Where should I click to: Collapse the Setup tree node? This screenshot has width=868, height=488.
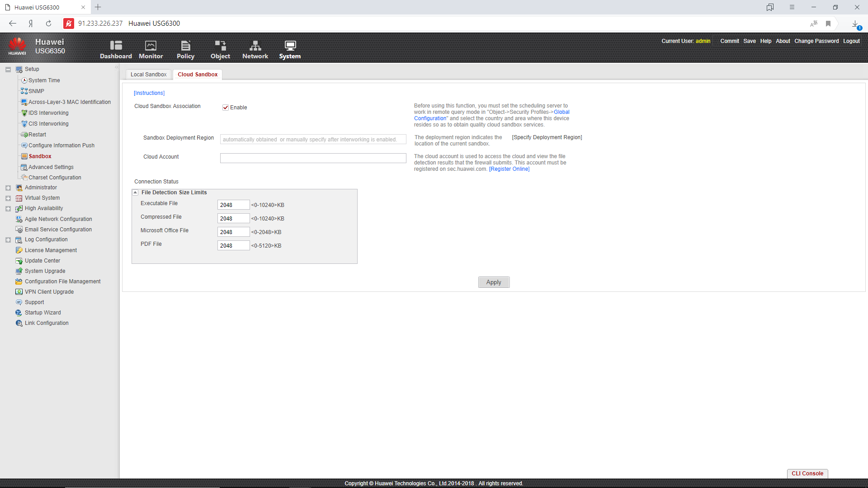tap(8, 70)
